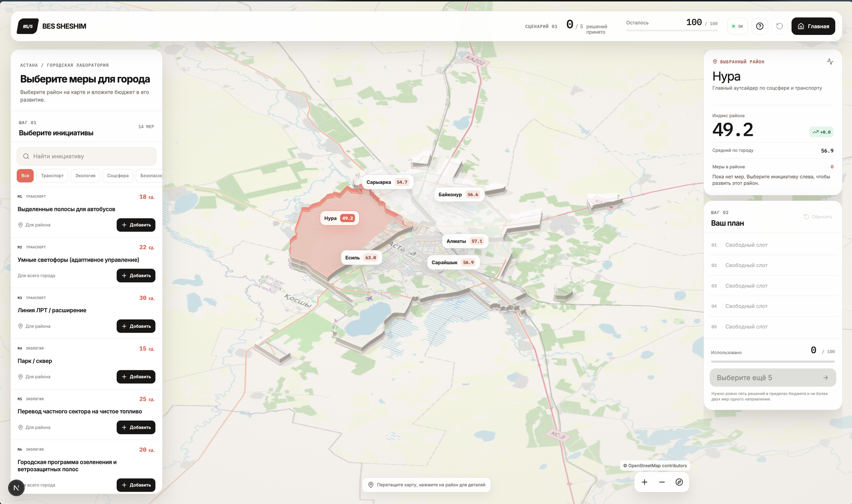Select Сарыарка district label on map
This screenshot has width=852, height=504.
pyautogui.click(x=387, y=182)
